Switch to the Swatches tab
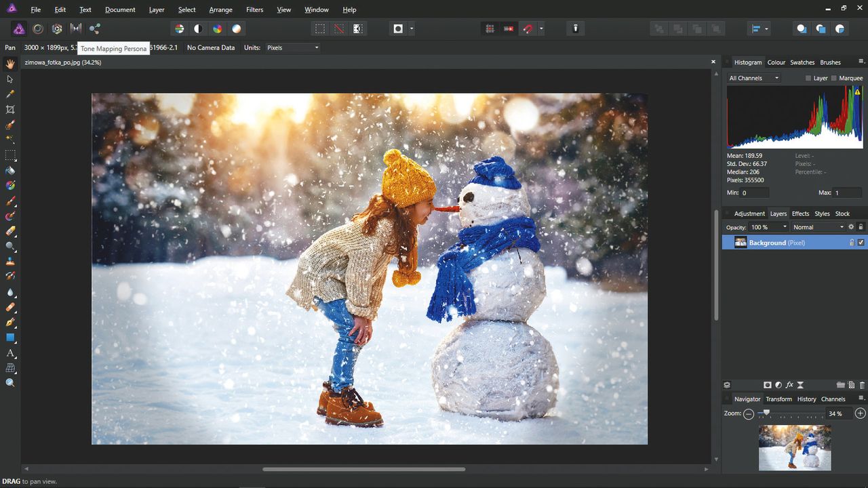Viewport: 868px width, 488px height. coord(802,62)
